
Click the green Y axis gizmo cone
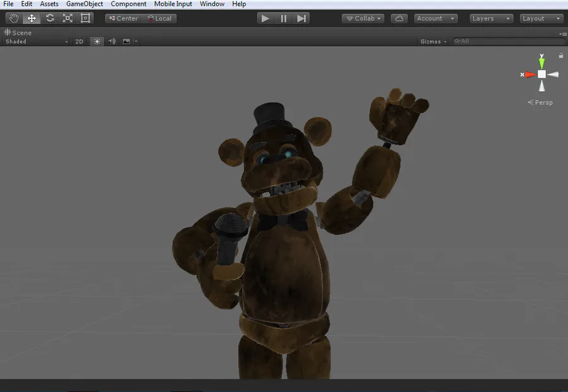541,62
